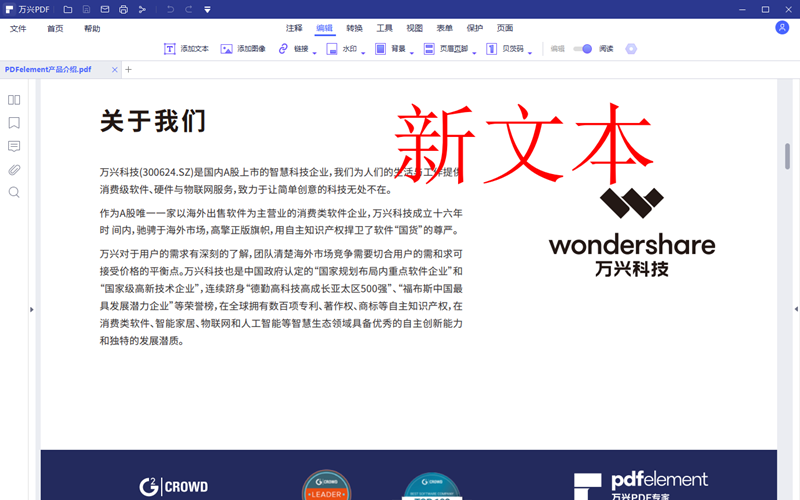Screen dimensions: 800x500
Task: Toggle the 编辑/阅读 mode switch
Action: tap(582, 48)
